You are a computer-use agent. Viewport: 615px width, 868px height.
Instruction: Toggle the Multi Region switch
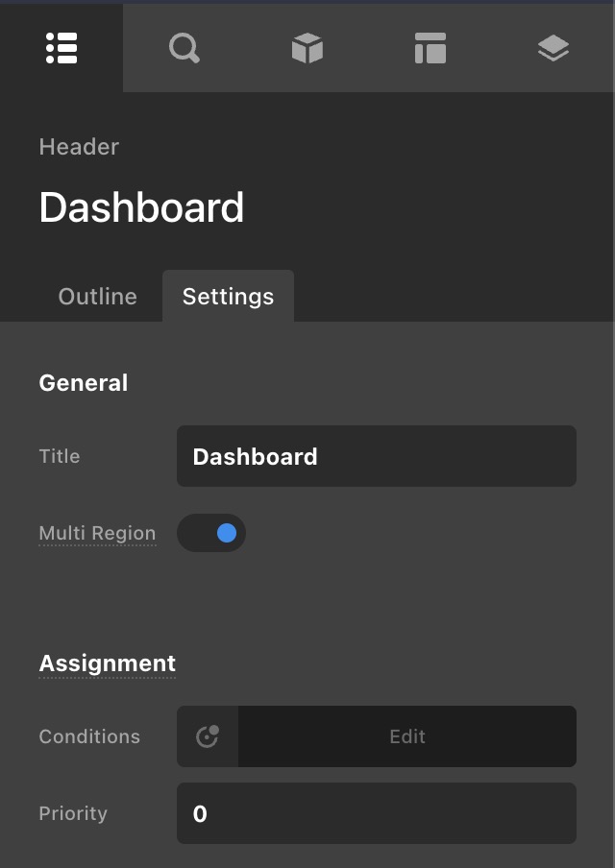(x=211, y=533)
